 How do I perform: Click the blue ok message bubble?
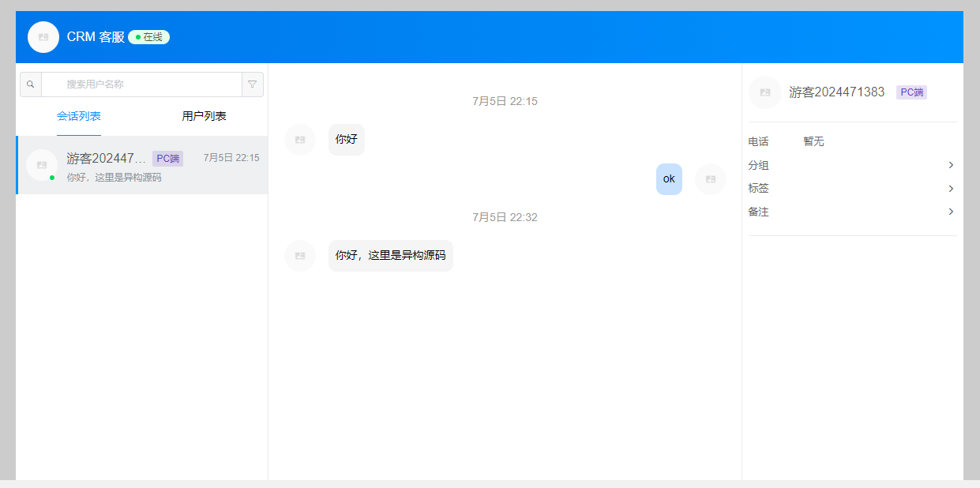[x=669, y=179]
